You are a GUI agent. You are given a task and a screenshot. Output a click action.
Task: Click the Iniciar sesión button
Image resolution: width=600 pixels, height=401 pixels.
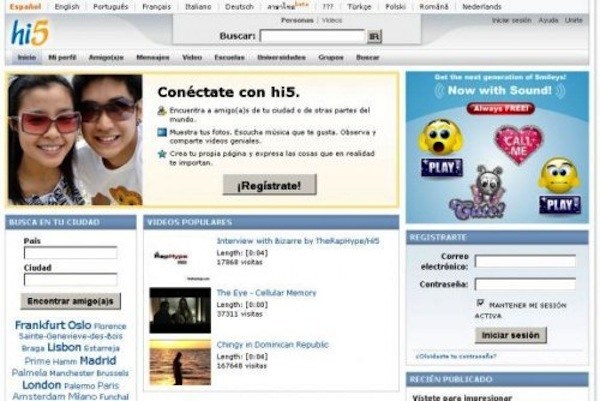click(510, 335)
